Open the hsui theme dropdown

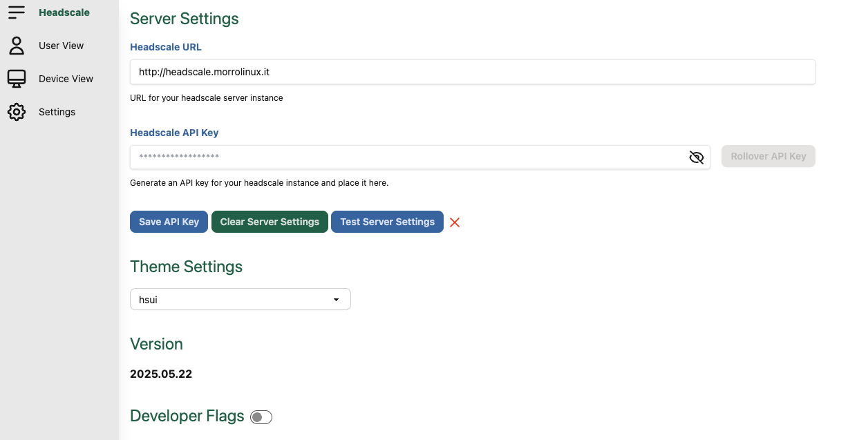click(x=240, y=299)
